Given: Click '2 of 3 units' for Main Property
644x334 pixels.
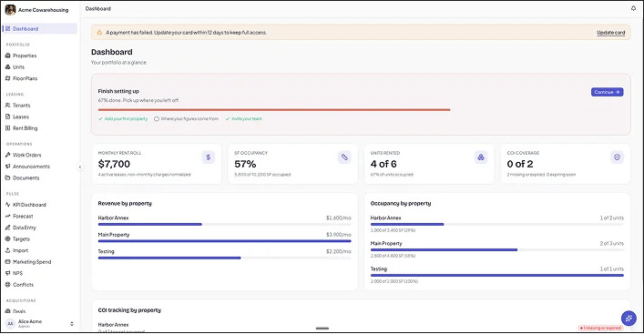Looking at the screenshot, I should click(611, 243).
